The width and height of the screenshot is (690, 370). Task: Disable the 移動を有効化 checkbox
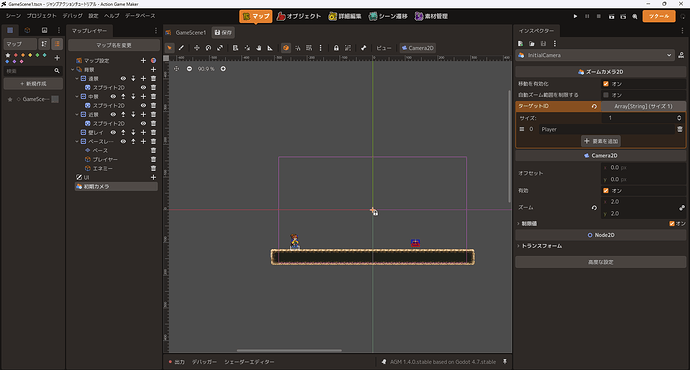click(x=606, y=84)
